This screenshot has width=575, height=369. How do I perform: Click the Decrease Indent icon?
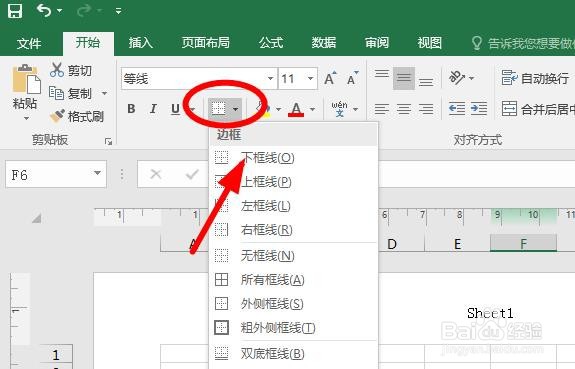pos(457,109)
